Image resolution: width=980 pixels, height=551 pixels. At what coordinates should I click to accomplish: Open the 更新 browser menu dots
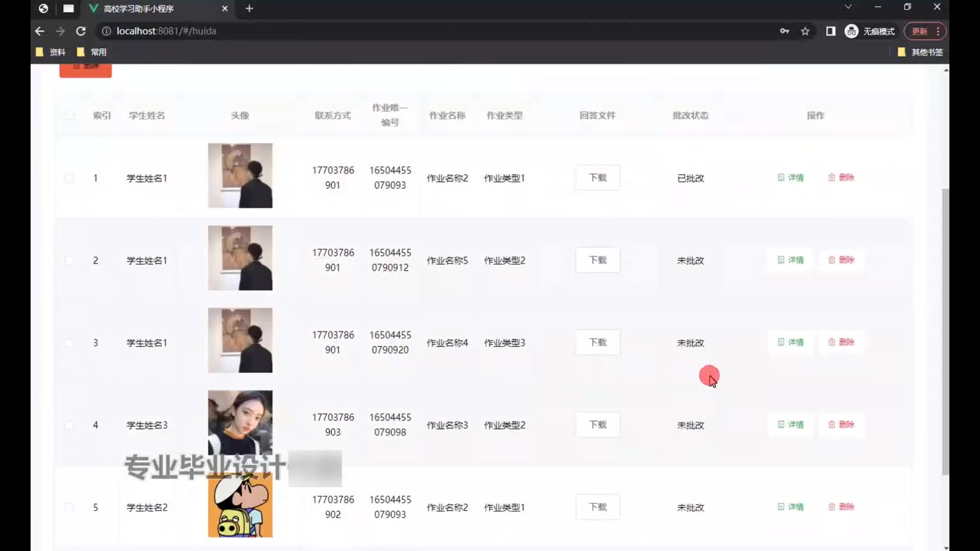pyautogui.click(x=938, y=31)
